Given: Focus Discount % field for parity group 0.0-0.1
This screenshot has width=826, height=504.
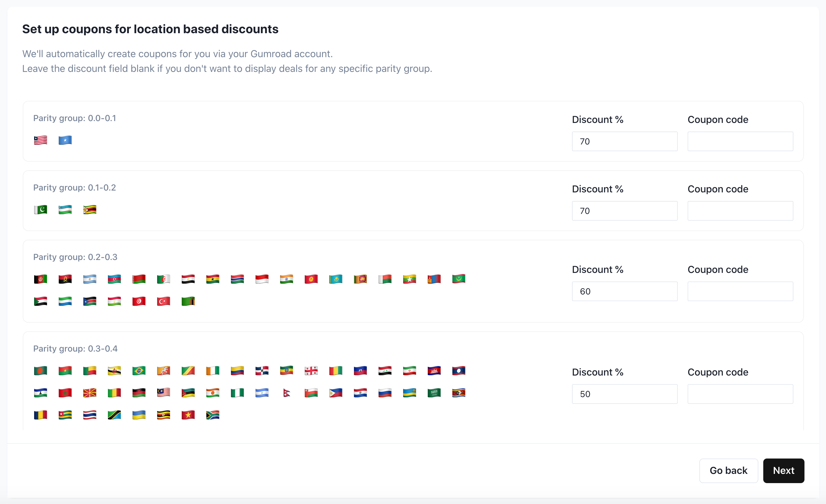Looking at the screenshot, I should (624, 141).
